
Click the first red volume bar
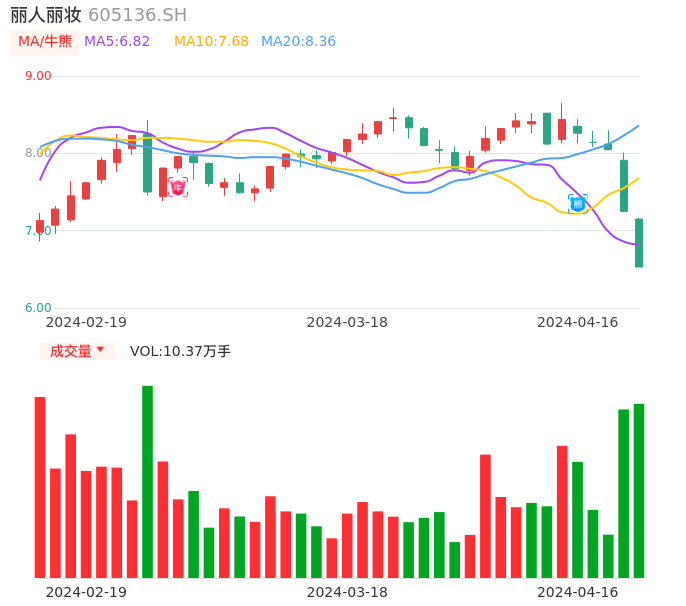[x=40, y=487]
